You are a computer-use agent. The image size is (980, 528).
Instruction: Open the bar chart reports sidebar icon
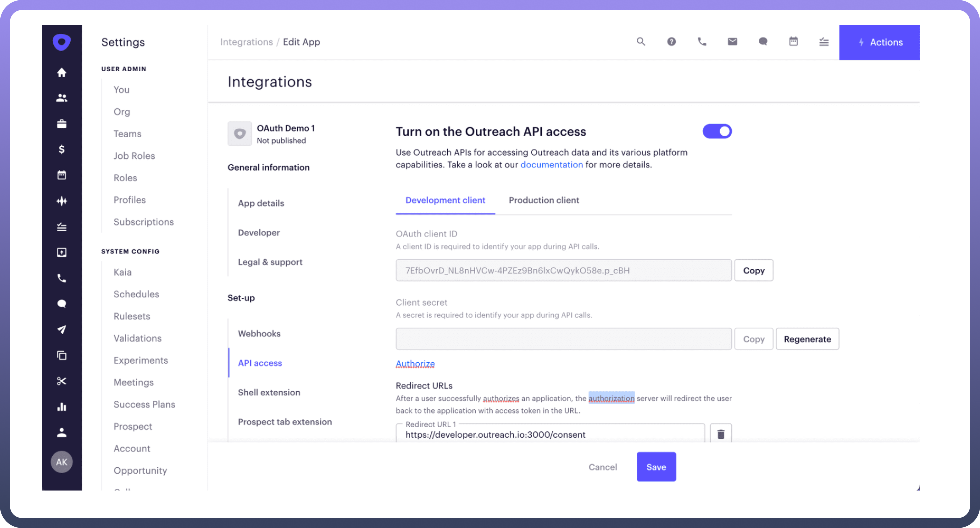[x=62, y=407]
